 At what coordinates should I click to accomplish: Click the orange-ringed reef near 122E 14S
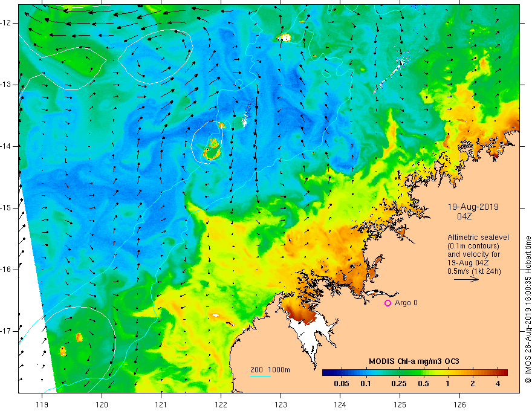[x=212, y=149]
